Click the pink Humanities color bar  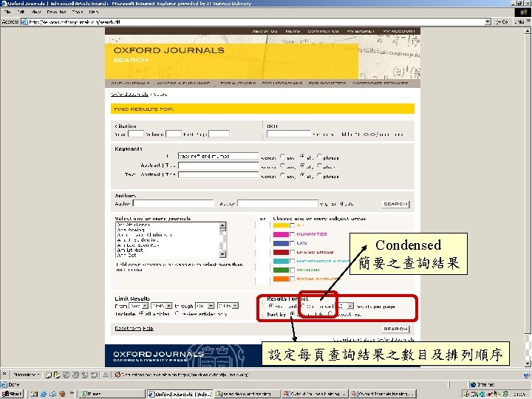(281, 234)
